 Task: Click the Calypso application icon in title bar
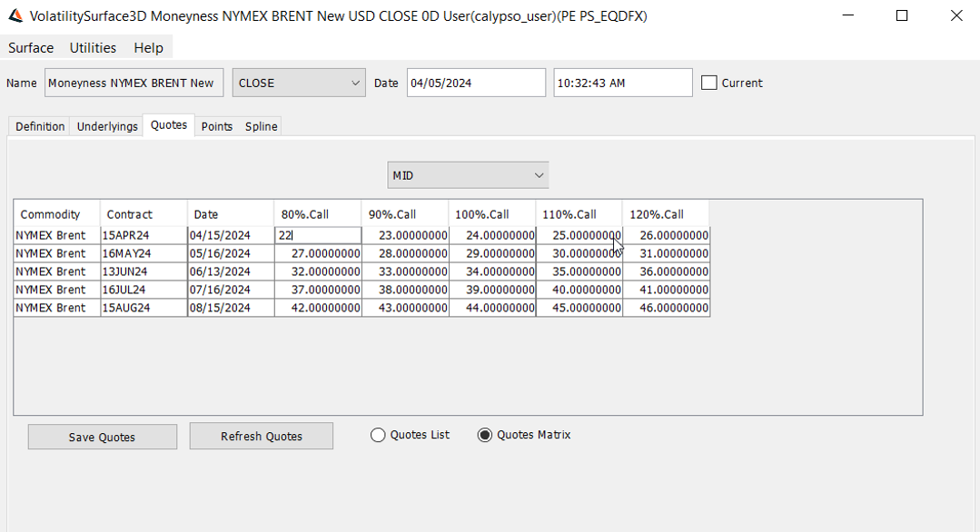[x=15, y=15]
